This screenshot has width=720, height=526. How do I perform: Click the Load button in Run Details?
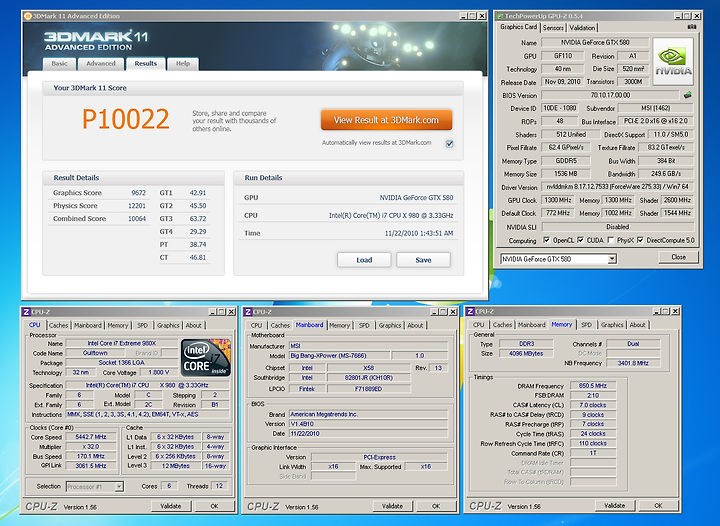(364, 260)
